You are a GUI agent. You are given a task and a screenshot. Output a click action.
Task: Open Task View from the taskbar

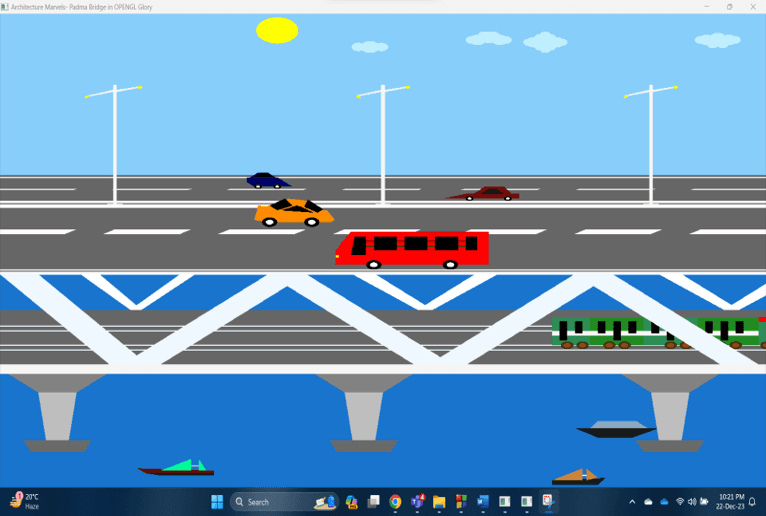click(x=373, y=502)
